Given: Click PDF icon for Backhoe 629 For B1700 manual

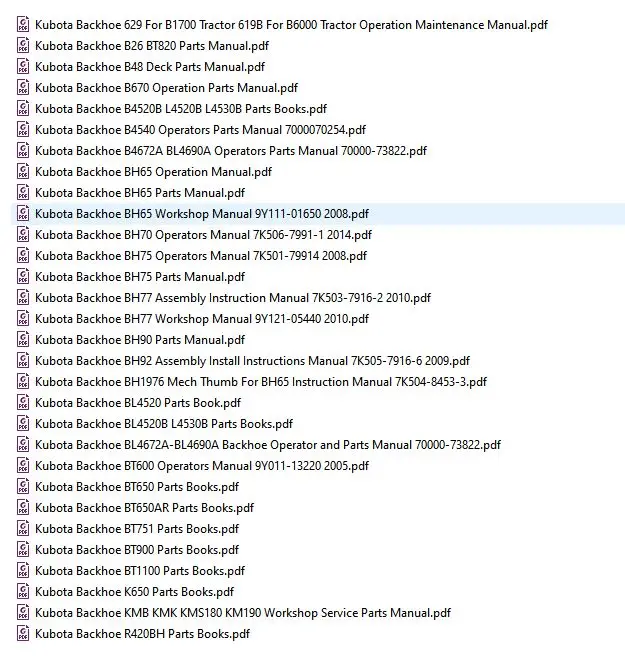Looking at the screenshot, I should coord(23,25).
